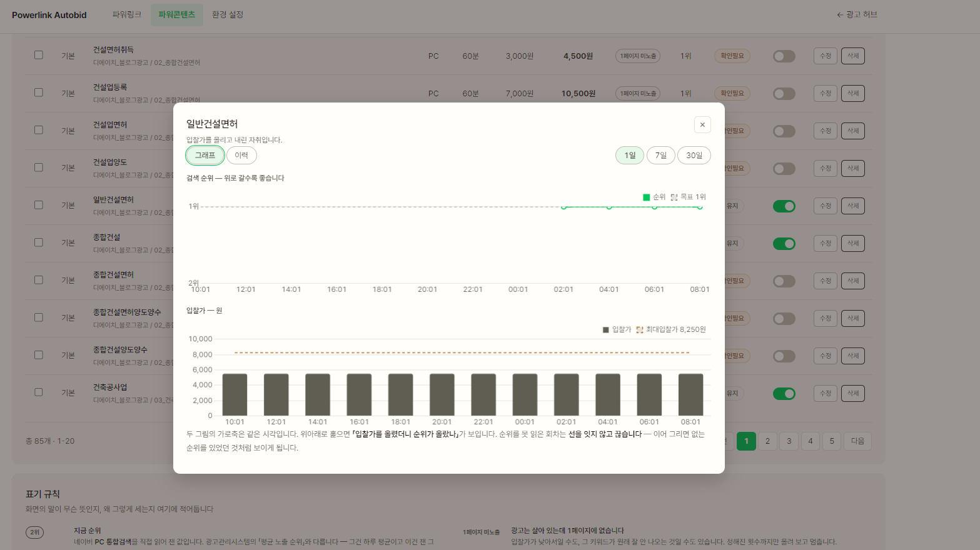
Task: Click 삭제 for 종합건설 row
Action: click(x=853, y=243)
